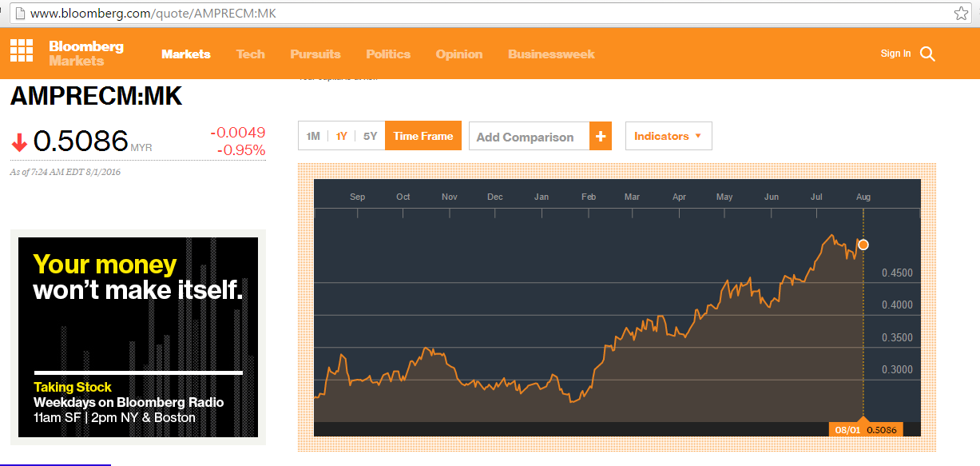Open the Markets navigation section
980x466 pixels.
[x=186, y=54]
